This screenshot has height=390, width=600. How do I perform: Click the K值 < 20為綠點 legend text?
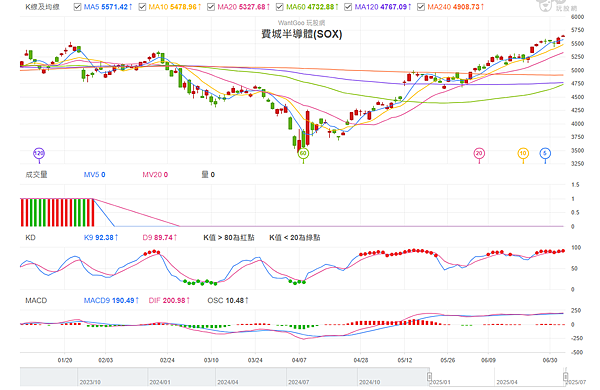point(295,238)
